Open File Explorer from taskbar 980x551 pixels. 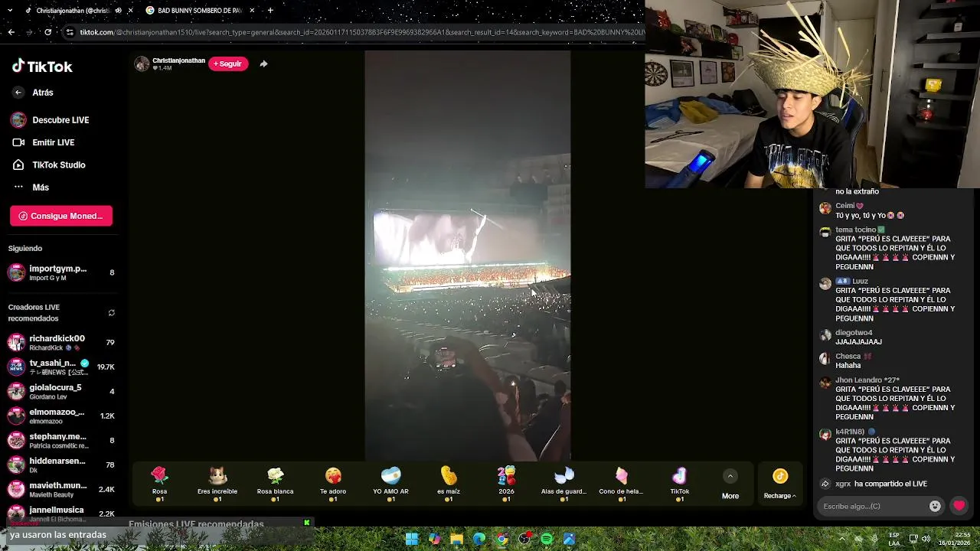456,540
